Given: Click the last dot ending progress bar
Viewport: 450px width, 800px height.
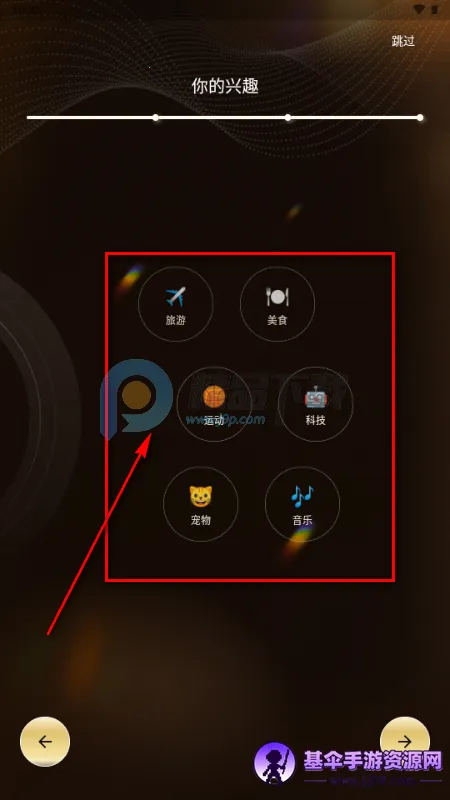Looking at the screenshot, I should (420, 117).
